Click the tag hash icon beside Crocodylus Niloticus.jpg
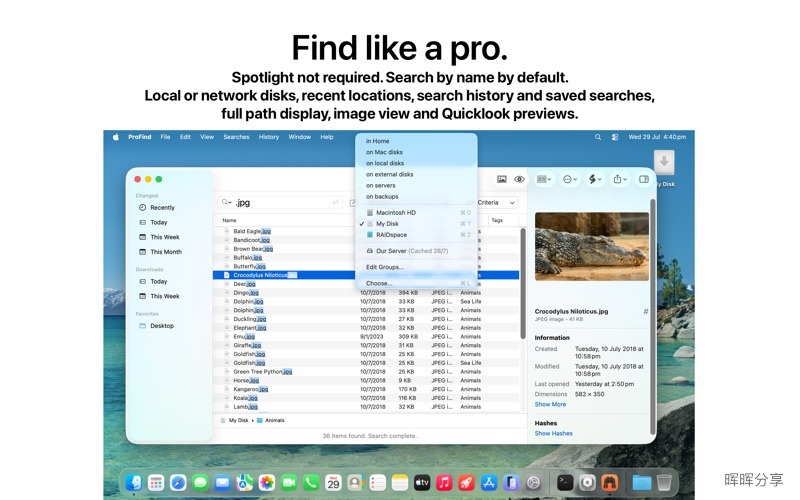This screenshot has width=800, height=500. [646, 311]
